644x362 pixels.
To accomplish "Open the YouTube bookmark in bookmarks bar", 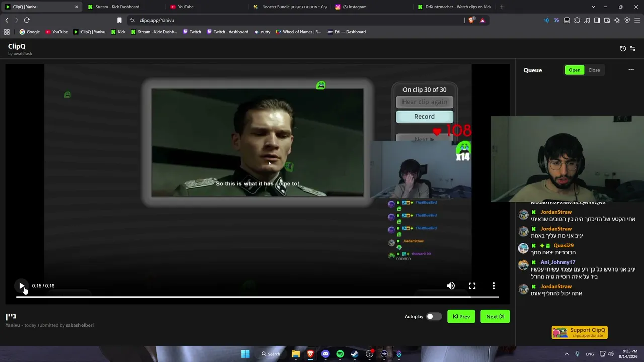I will pyautogui.click(x=57, y=32).
